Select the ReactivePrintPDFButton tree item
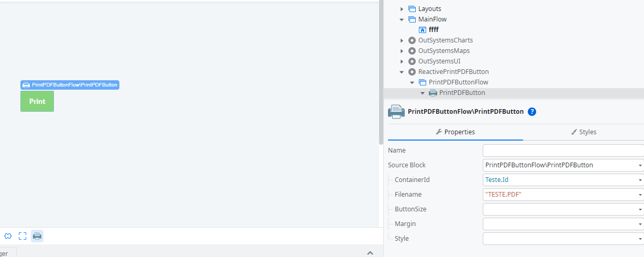The image size is (644, 257). [453, 72]
